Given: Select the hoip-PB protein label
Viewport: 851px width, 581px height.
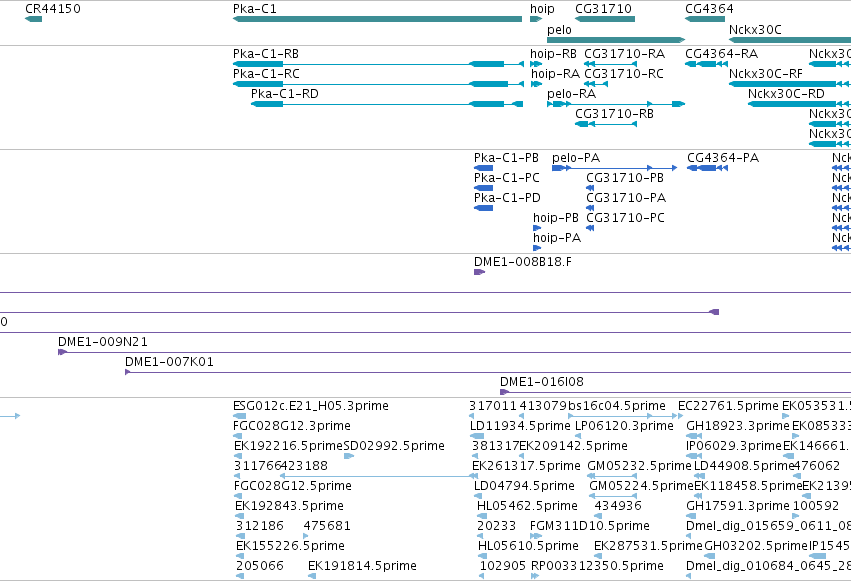Looking at the screenshot, I should point(556,218).
